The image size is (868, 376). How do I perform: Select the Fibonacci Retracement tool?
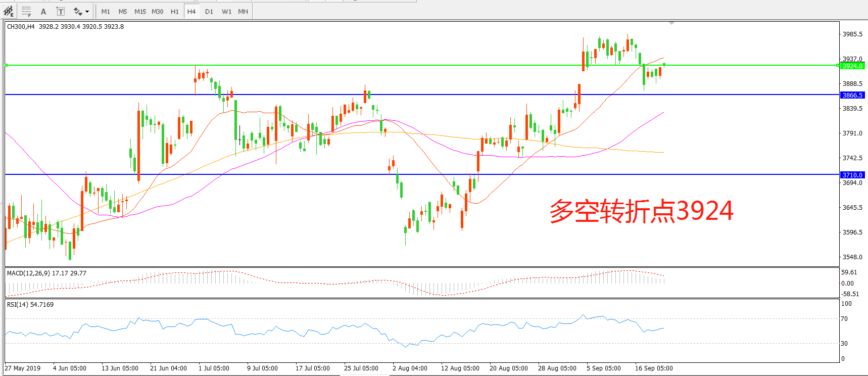tap(26, 11)
